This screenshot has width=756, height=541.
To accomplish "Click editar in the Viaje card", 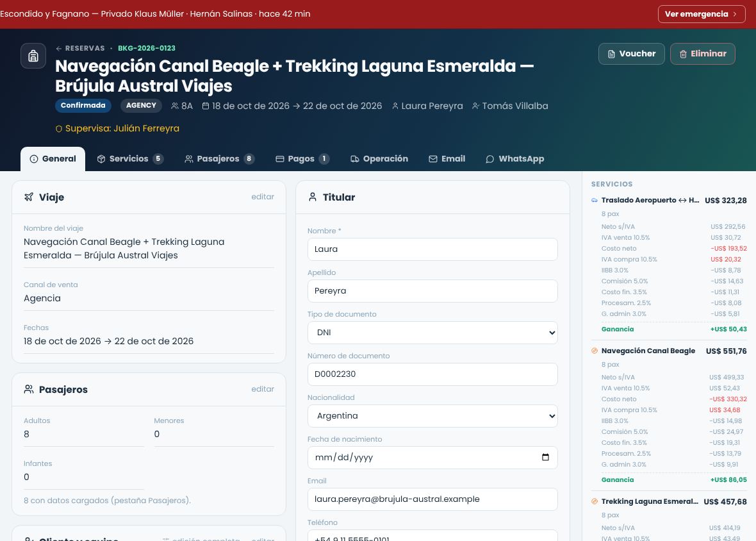I will coord(263,197).
